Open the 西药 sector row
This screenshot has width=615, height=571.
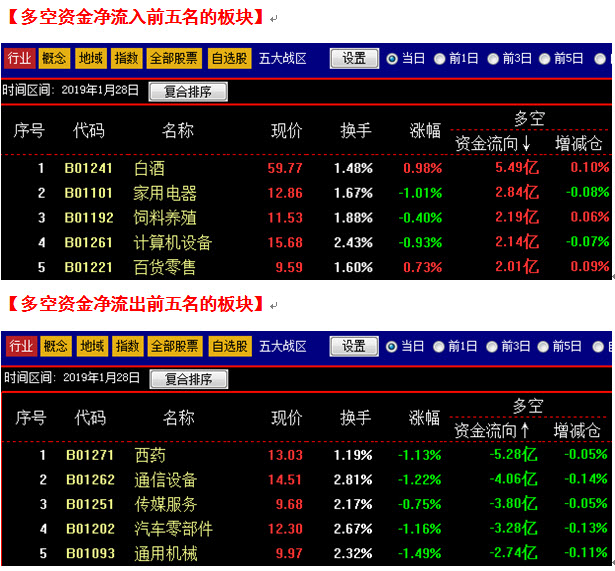coord(150,455)
